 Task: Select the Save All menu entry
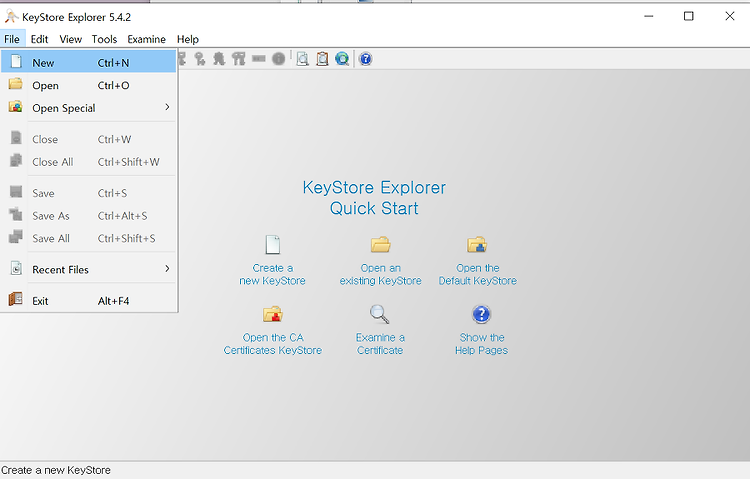88,238
